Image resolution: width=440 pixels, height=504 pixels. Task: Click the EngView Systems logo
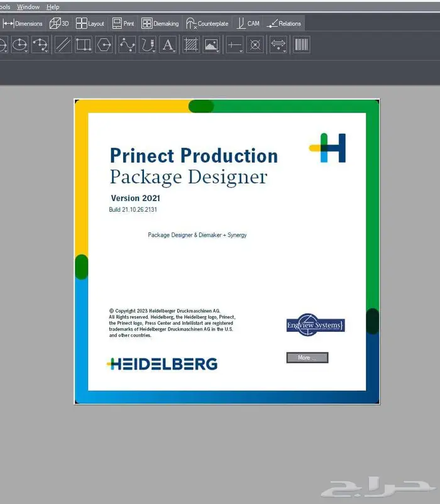(315, 326)
